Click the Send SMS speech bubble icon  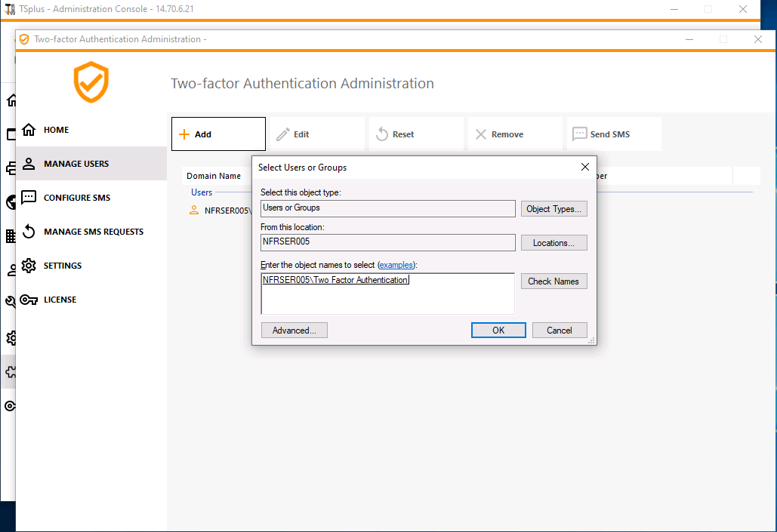coord(579,134)
